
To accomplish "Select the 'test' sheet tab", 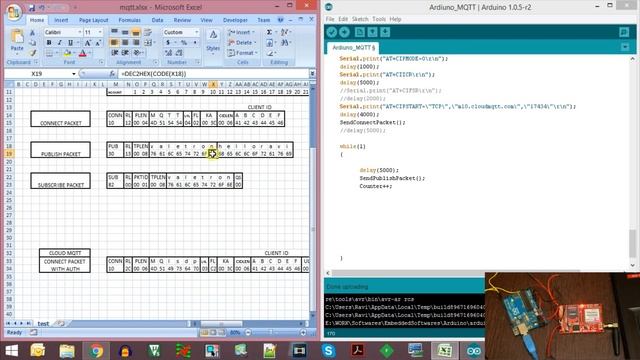I will point(43,324).
